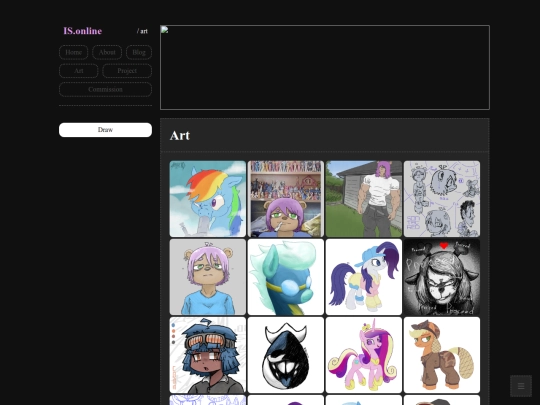Go to the Home nav button
Screen dimensions: 540x405
(x=73, y=52)
